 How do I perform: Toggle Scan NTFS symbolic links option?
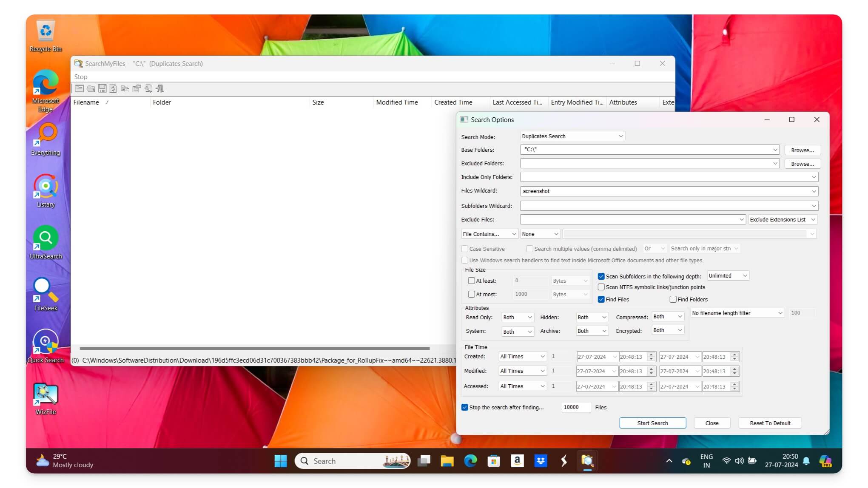(601, 287)
